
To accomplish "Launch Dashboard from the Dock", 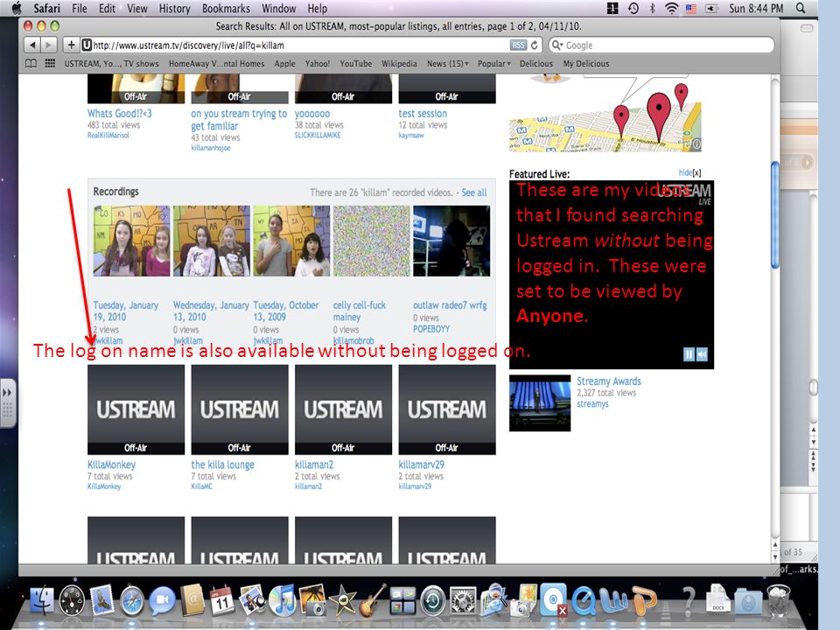I will [72, 600].
